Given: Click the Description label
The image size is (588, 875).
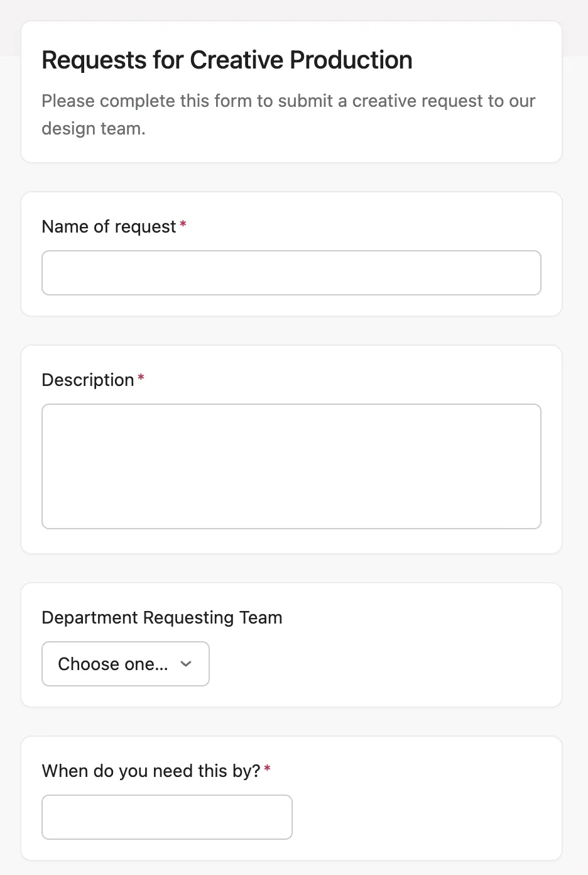Looking at the screenshot, I should click(88, 380).
